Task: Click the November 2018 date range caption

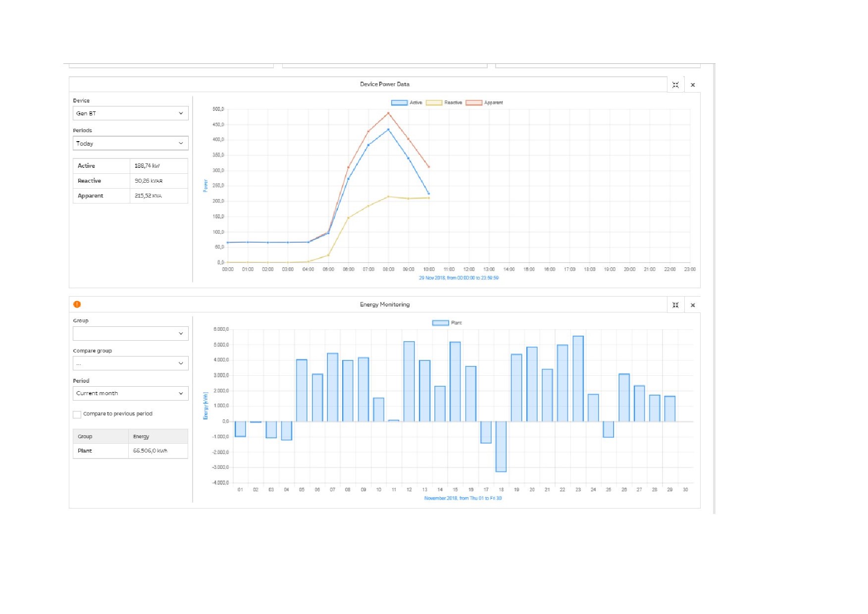Action: 463,498
